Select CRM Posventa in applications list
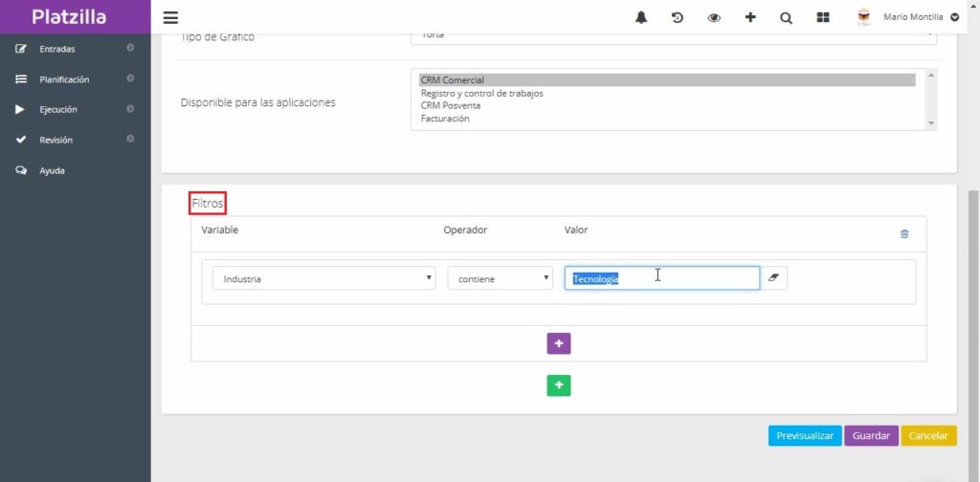The image size is (980, 482). click(667, 105)
